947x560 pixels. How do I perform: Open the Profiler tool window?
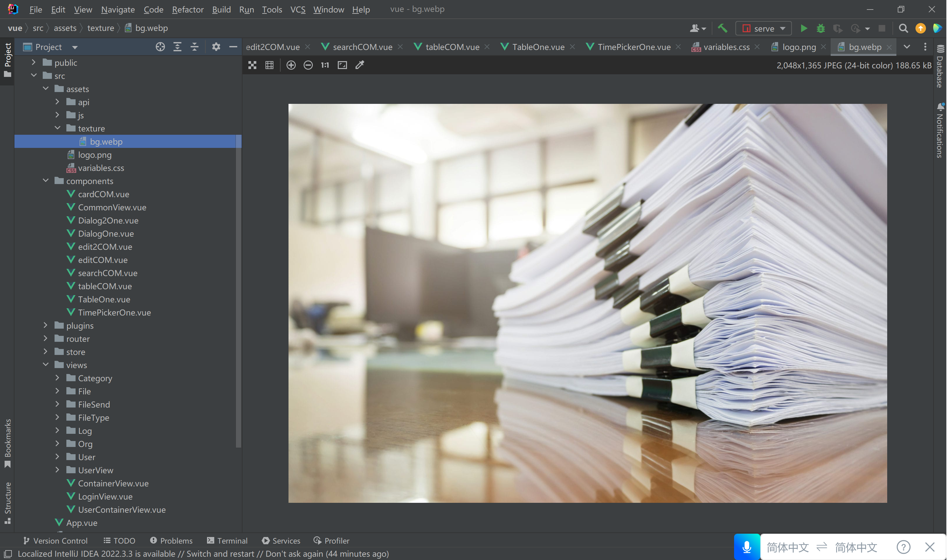coord(331,540)
